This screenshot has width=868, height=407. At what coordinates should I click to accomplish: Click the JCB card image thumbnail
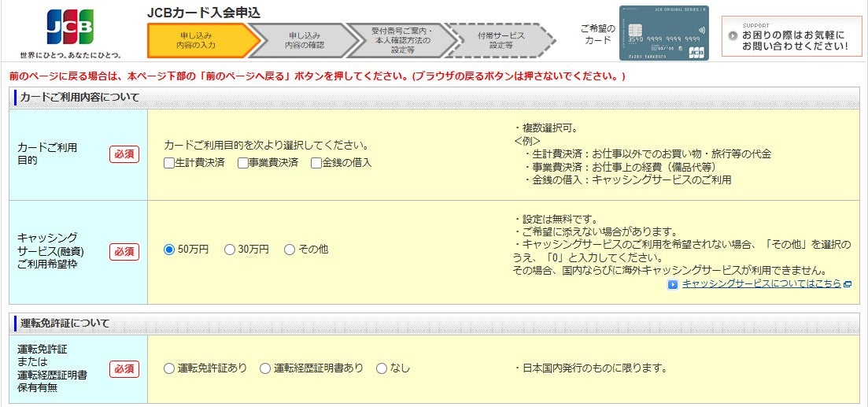tap(663, 33)
